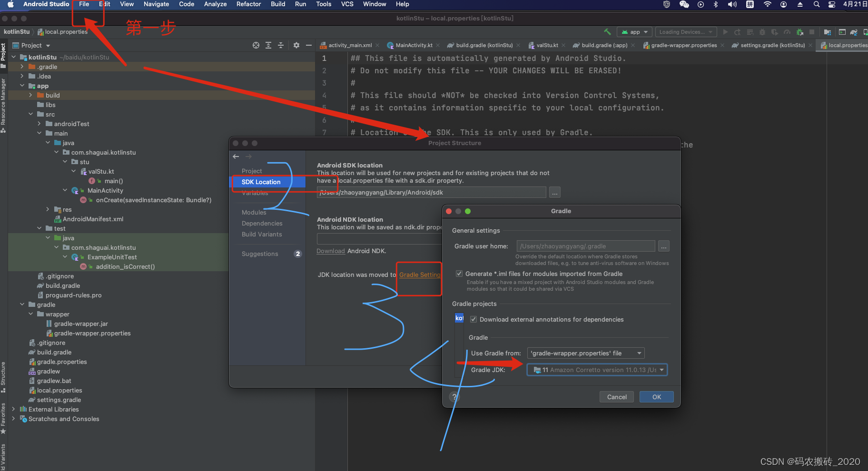Open the Project view selector dropdown
The height and width of the screenshot is (471, 868).
[x=31, y=45]
